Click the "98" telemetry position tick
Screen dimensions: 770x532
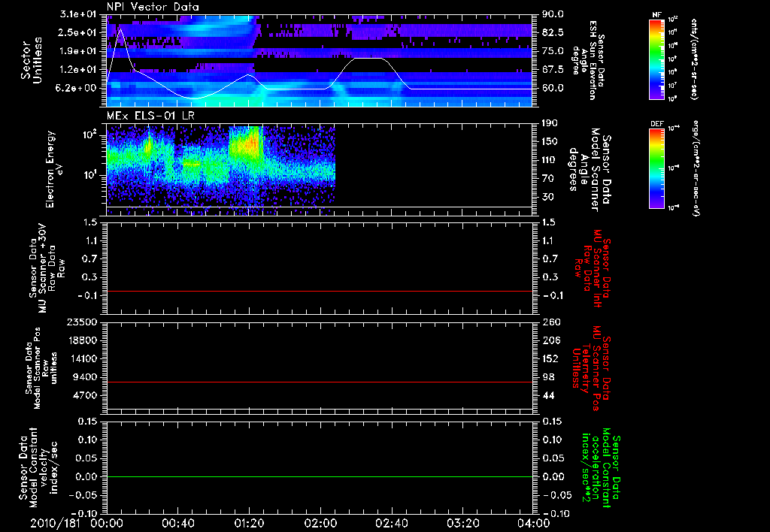(x=548, y=377)
